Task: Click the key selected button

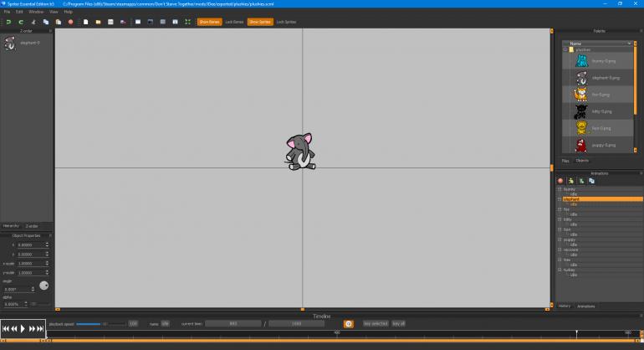Action: (x=376, y=323)
